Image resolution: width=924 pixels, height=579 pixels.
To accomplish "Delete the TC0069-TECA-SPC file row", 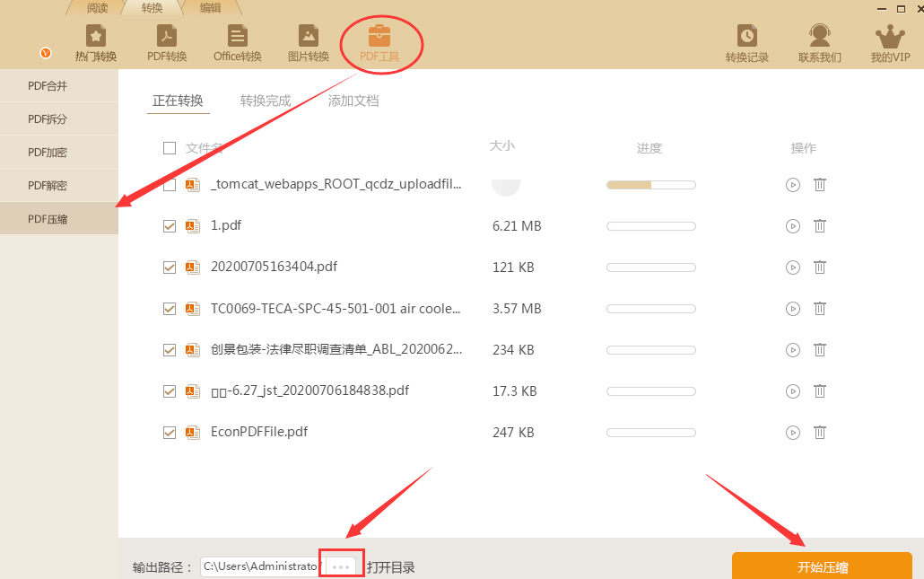I will [x=820, y=309].
